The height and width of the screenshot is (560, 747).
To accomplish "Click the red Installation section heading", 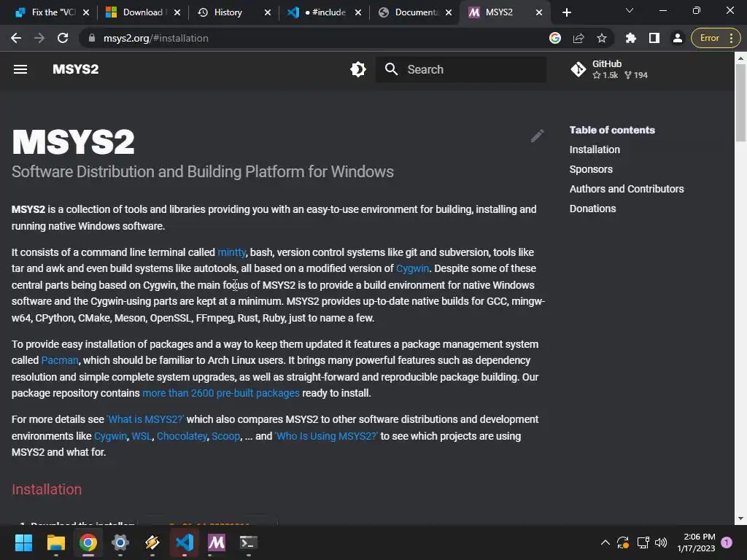I will click(x=47, y=489).
